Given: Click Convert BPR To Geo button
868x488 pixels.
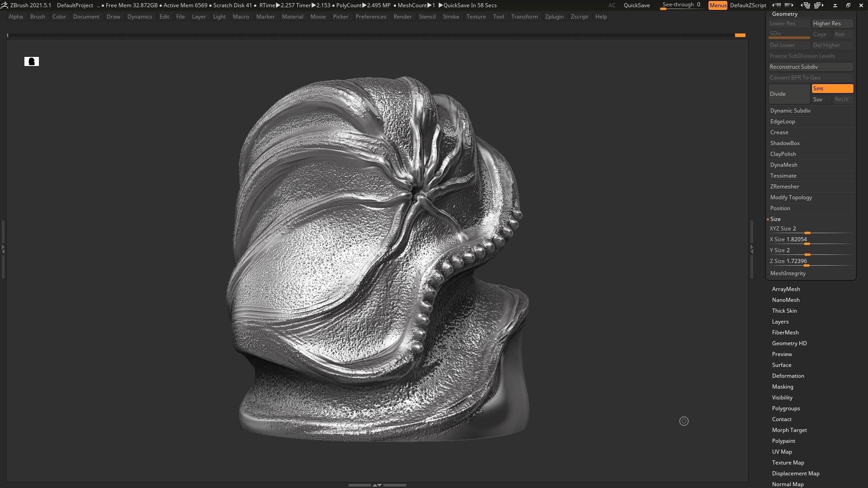Looking at the screenshot, I should click(x=811, y=78).
